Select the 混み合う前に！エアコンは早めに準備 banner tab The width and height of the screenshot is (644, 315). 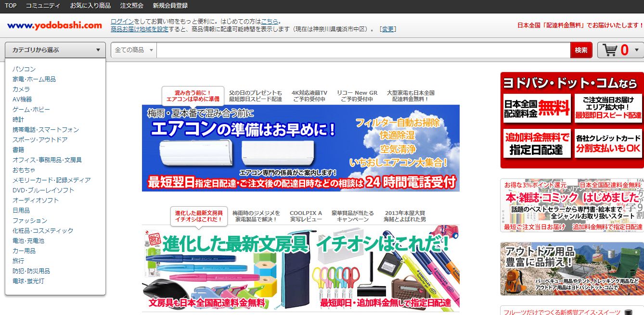(x=193, y=96)
